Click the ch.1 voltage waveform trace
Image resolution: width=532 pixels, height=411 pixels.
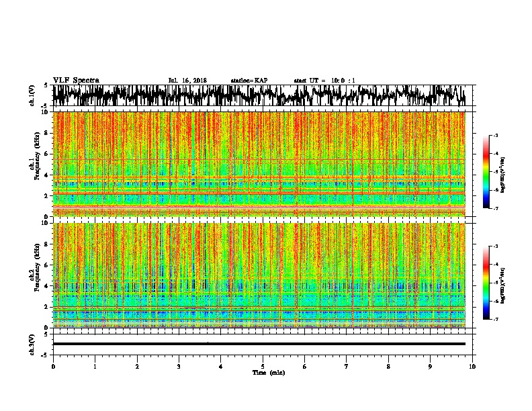259,95
